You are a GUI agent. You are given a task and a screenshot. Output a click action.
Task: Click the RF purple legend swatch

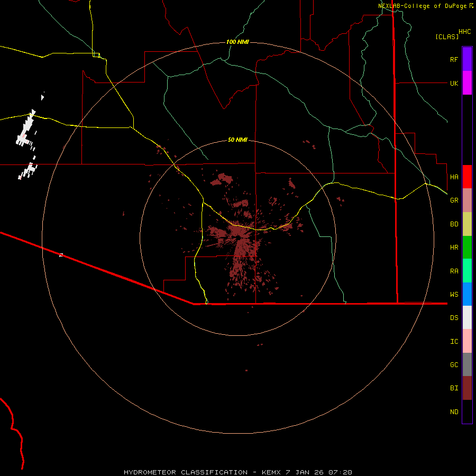click(467, 59)
